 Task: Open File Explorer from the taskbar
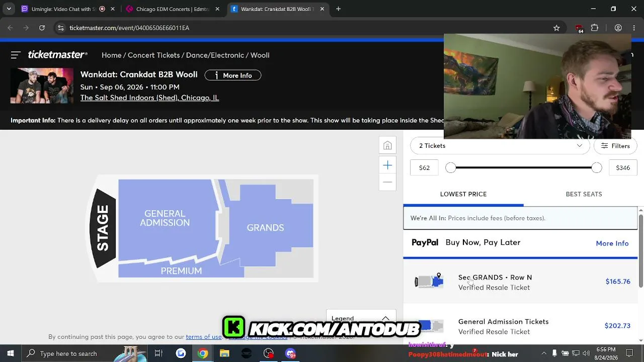224,353
